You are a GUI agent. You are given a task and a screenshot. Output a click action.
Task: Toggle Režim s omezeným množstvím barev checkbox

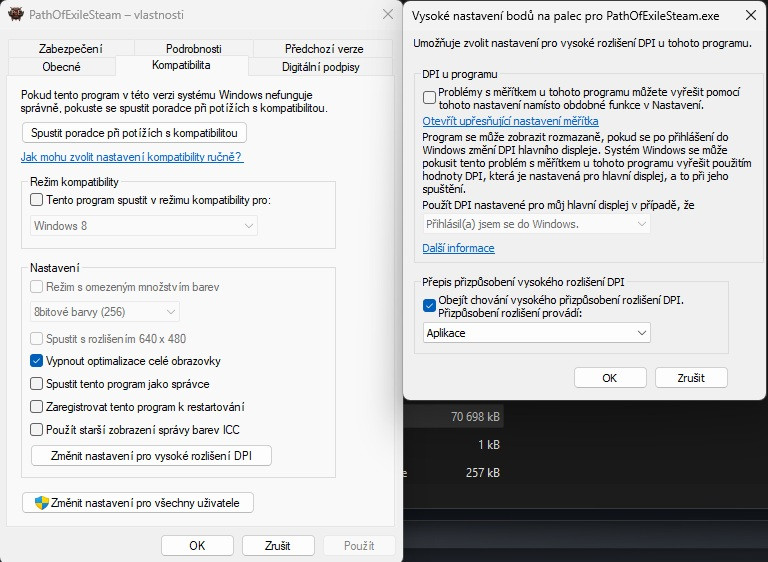36,287
